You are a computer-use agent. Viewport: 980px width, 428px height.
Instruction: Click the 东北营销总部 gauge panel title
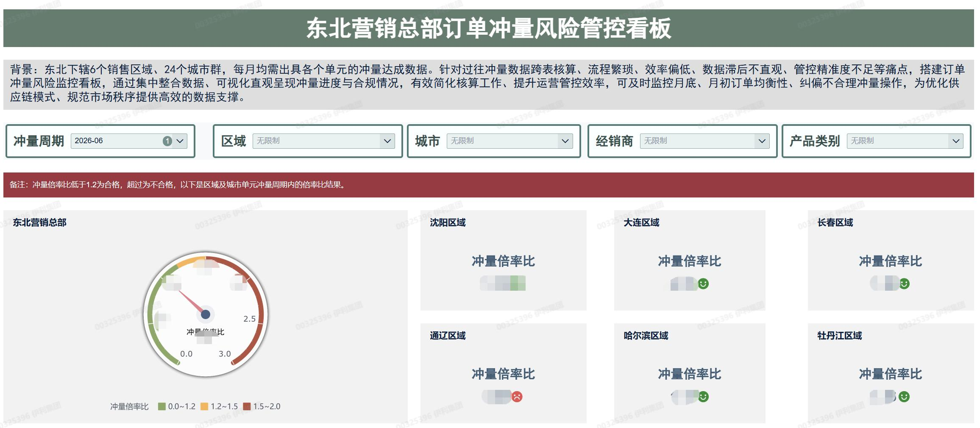(39, 222)
